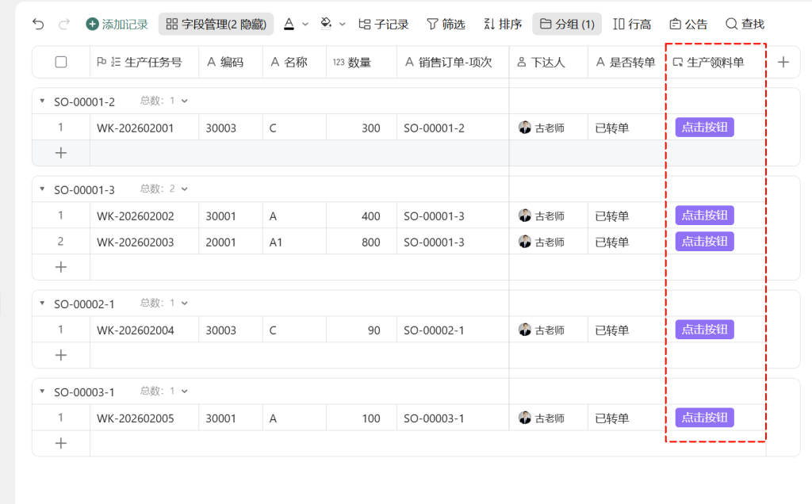Click the 数量 column header
This screenshot has width=812, height=504.
point(362,62)
